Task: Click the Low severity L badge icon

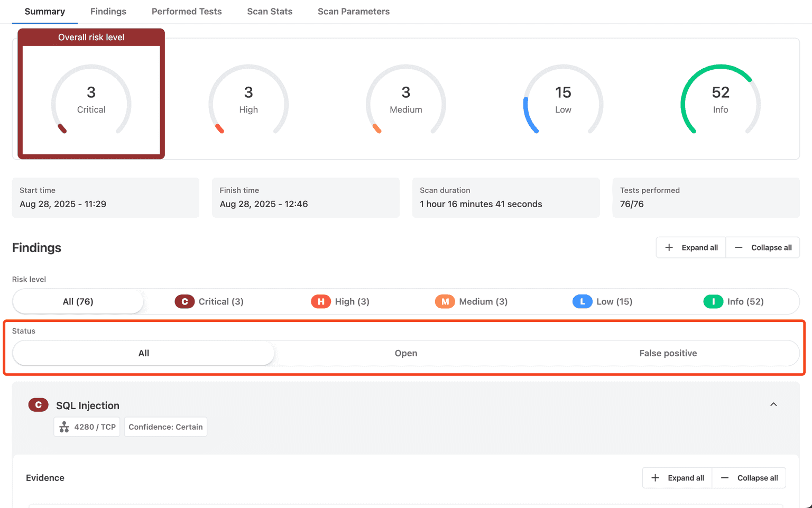Action: pyautogui.click(x=582, y=301)
